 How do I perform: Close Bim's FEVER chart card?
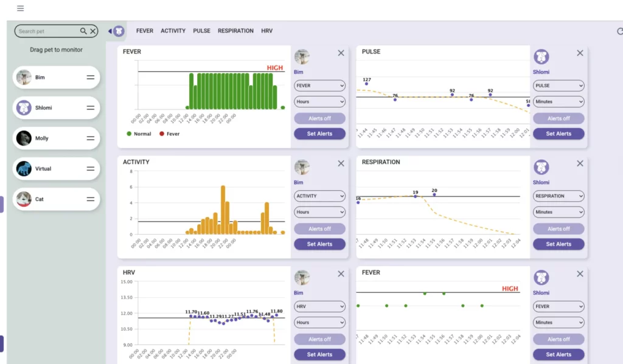341,53
